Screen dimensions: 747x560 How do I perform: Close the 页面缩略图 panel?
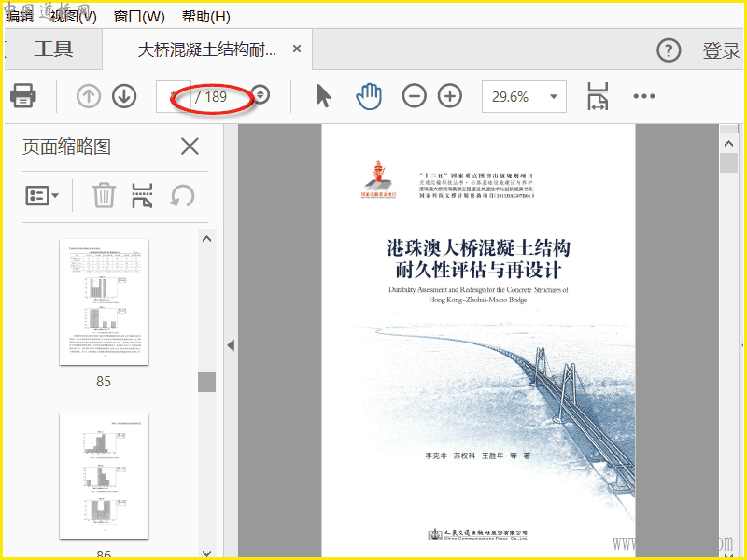coord(190,147)
